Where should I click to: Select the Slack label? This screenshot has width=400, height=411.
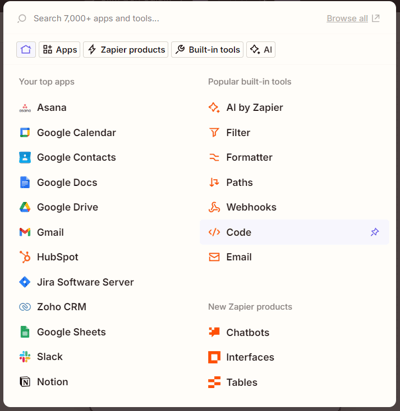coord(50,357)
